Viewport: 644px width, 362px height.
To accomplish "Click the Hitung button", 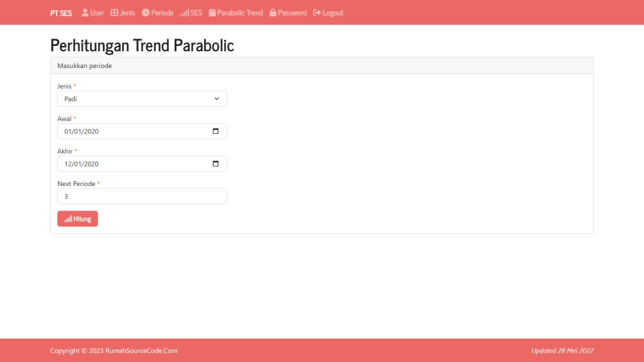I will (77, 219).
